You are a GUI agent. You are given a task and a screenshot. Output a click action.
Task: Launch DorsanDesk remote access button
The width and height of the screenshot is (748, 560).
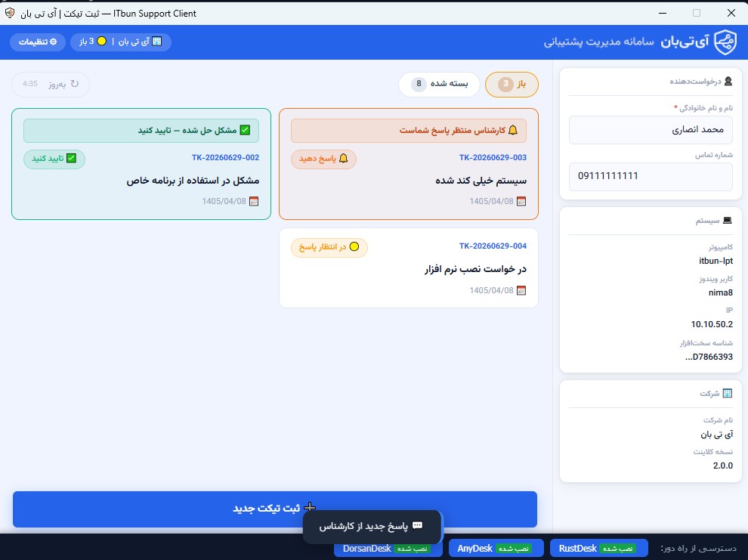(x=388, y=549)
